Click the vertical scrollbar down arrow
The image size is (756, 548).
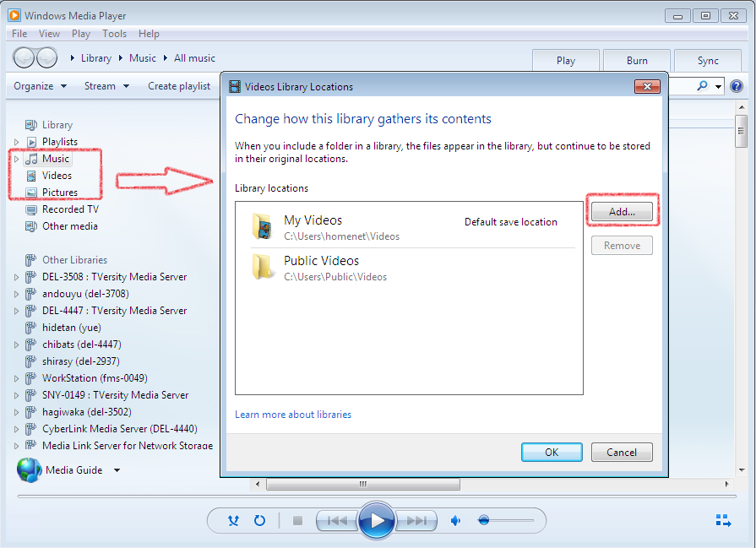coord(742,470)
